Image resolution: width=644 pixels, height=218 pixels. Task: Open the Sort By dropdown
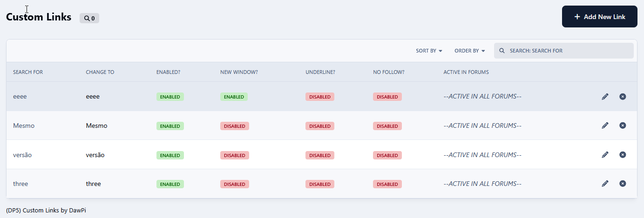(x=428, y=51)
